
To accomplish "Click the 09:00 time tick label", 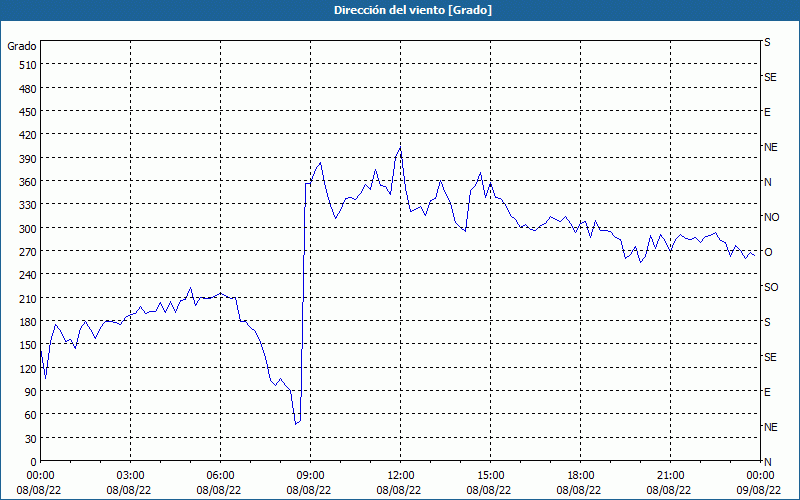I will pos(310,476).
